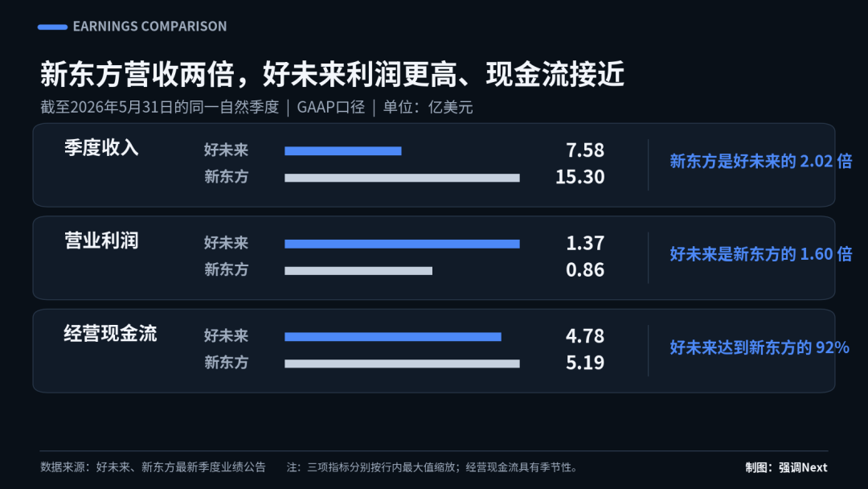Click the subtitle mentioning GAAP口径

point(256,107)
